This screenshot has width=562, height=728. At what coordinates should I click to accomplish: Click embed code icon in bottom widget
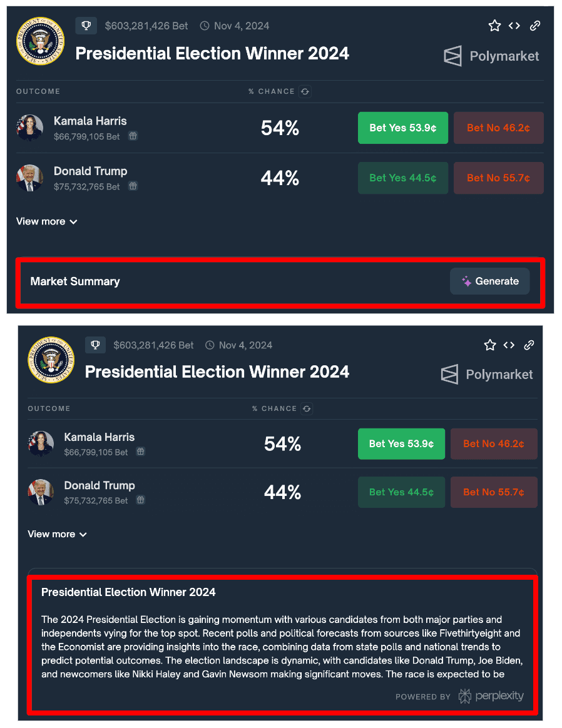coord(509,345)
